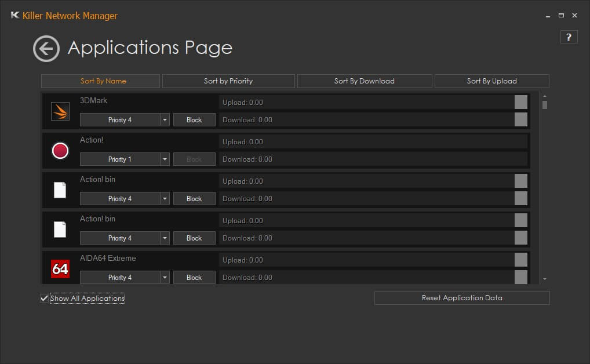Click Reset Application Data button
590x364 pixels.
[x=462, y=298]
